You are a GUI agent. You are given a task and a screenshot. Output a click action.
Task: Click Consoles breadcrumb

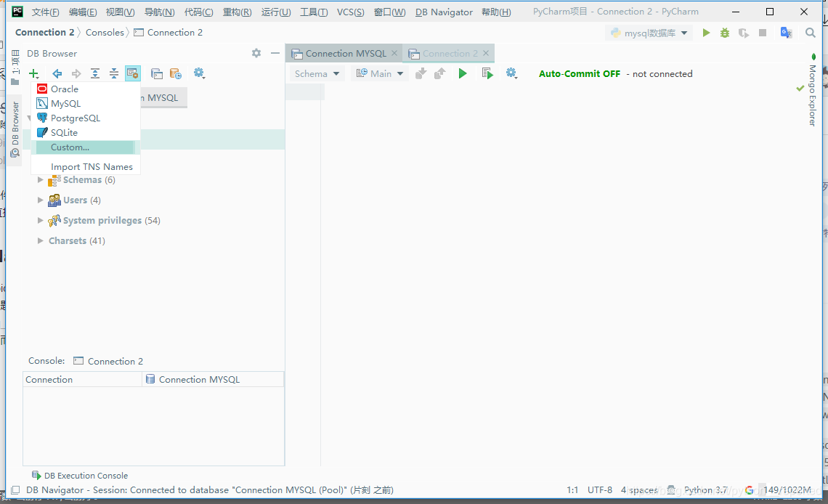point(105,32)
